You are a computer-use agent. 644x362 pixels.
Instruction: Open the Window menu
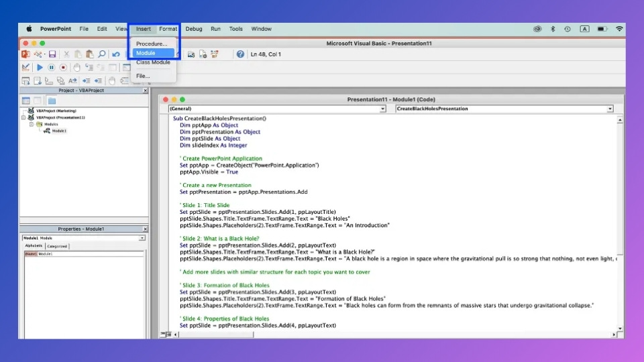tap(261, 29)
